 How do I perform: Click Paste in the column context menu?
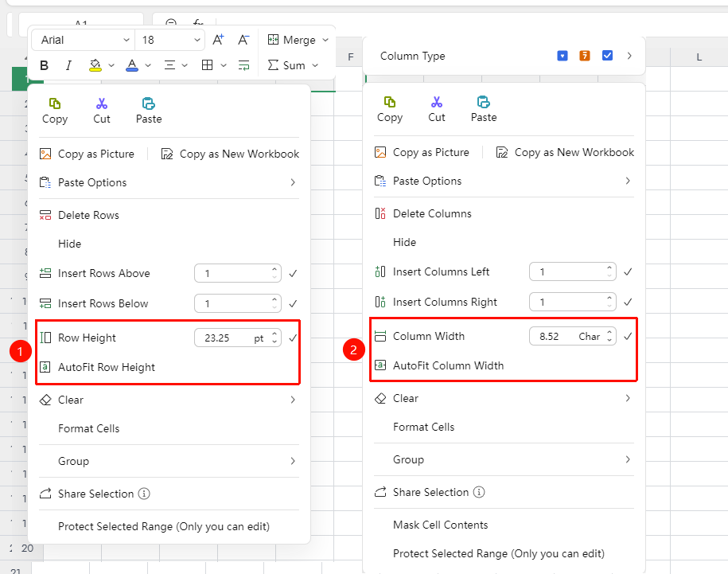pyautogui.click(x=484, y=110)
